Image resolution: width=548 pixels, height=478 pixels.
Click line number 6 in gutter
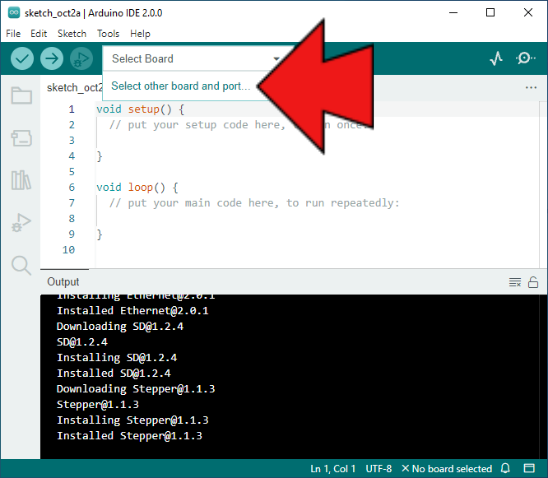(x=72, y=187)
